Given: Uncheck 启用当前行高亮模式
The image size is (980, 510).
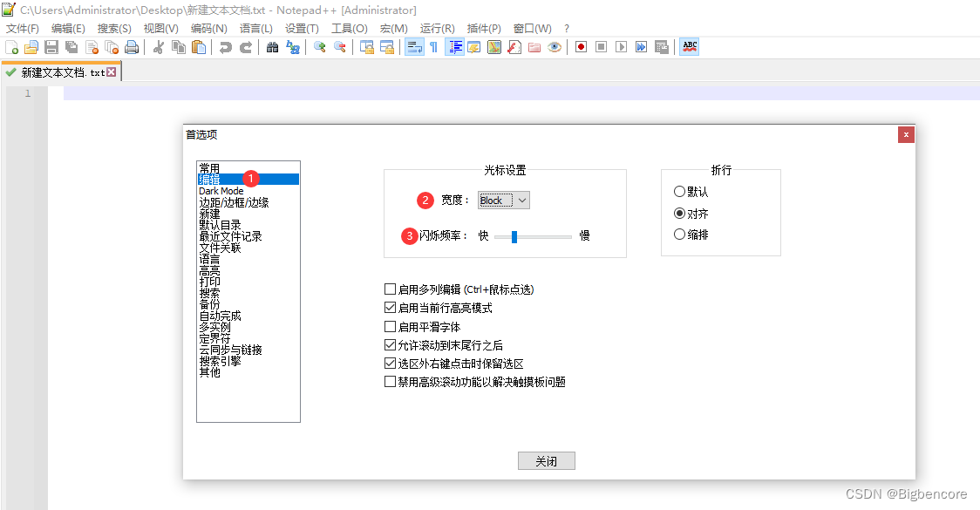Looking at the screenshot, I should [x=390, y=307].
